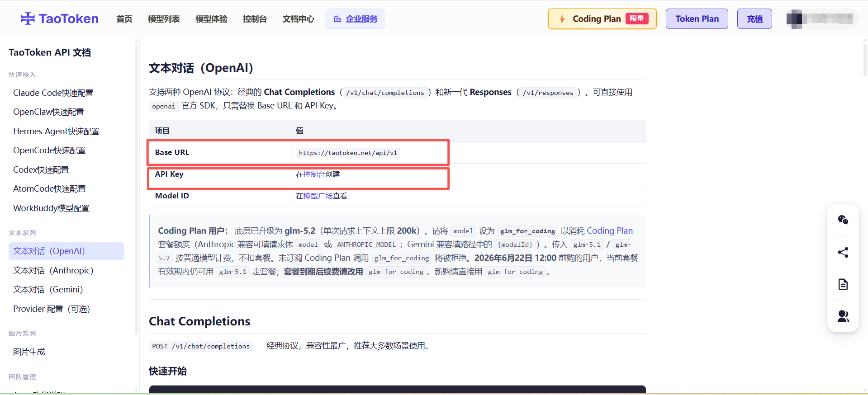Open Provider 配置 (可选) sidebar item
The image size is (868, 395).
(x=52, y=309)
